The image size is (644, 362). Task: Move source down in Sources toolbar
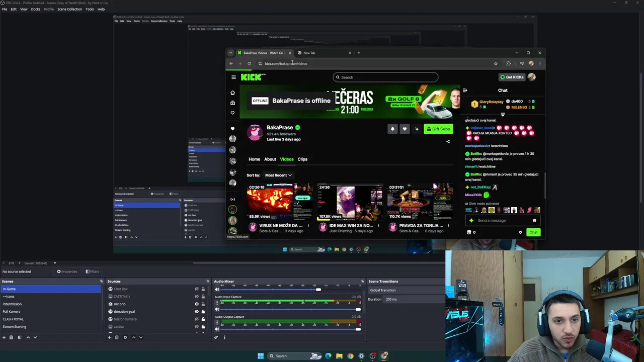coord(140,337)
